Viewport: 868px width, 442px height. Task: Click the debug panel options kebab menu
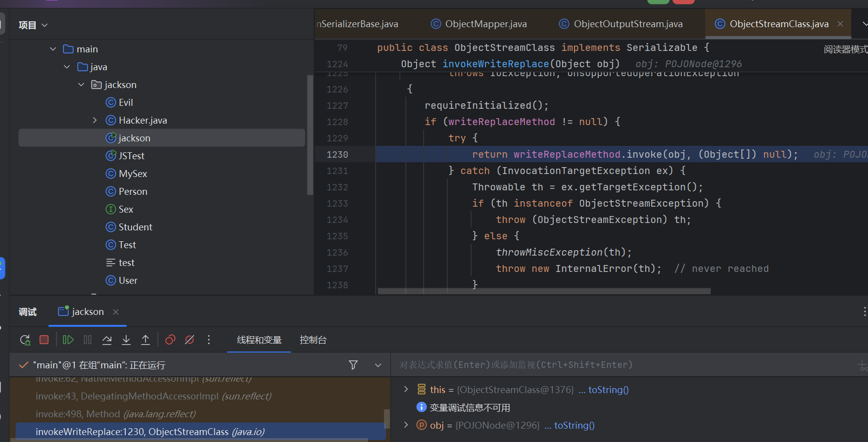point(864,311)
